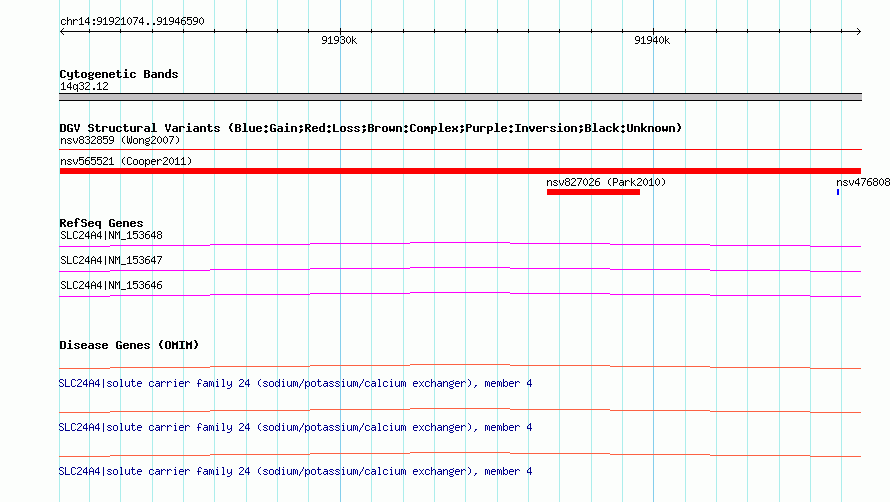The height and width of the screenshot is (502, 890).
Task: Open transcript SLC24A4|NM_153647 label
Action: coord(111,260)
